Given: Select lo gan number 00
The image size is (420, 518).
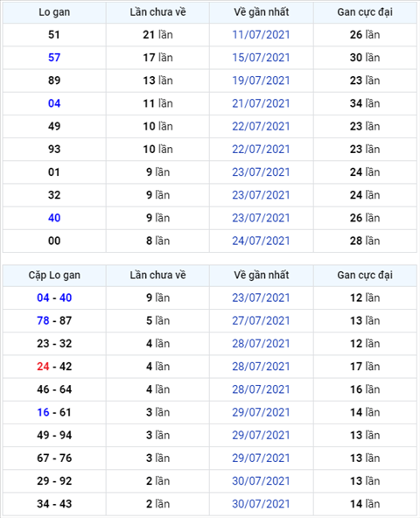Looking at the screenshot, I should click(x=54, y=241).
